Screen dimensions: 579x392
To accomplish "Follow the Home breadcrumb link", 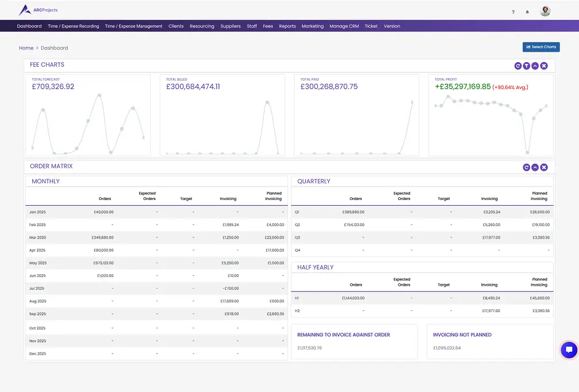I will pos(26,48).
